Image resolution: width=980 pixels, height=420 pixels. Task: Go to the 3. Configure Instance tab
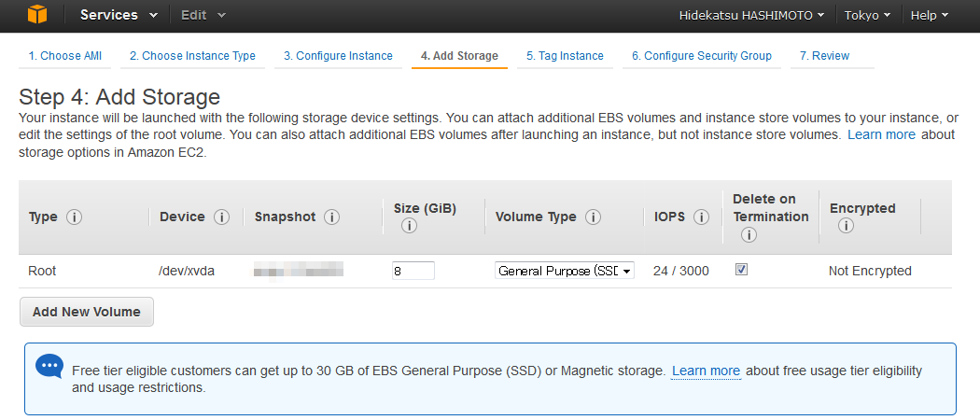tap(338, 56)
